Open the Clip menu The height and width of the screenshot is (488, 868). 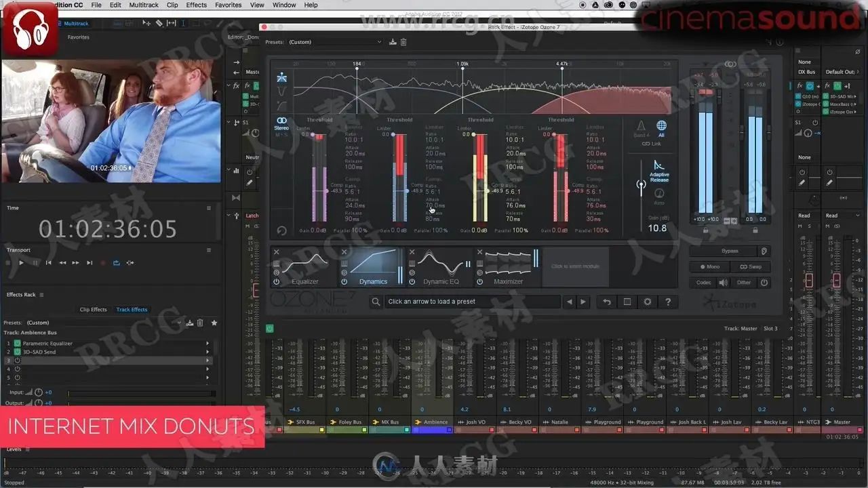tap(172, 5)
